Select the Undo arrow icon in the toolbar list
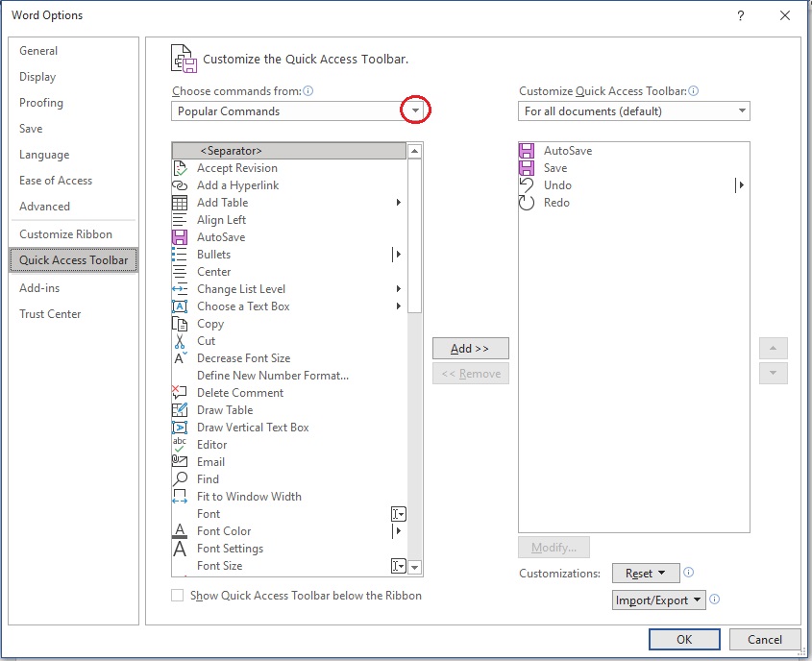The image size is (812, 661). pos(527,184)
